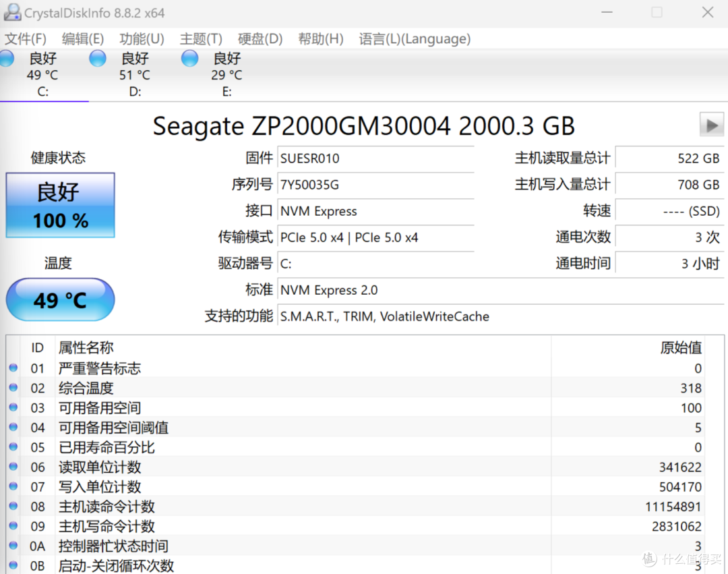Open the 硬盘(D) menu
The width and height of the screenshot is (728, 574).
pyautogui.click(x=260, y=38)
